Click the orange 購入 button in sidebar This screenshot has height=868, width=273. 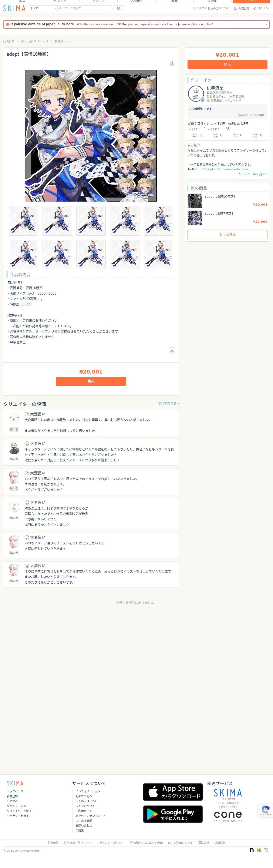pyautogui.click(x=227, y=64)
